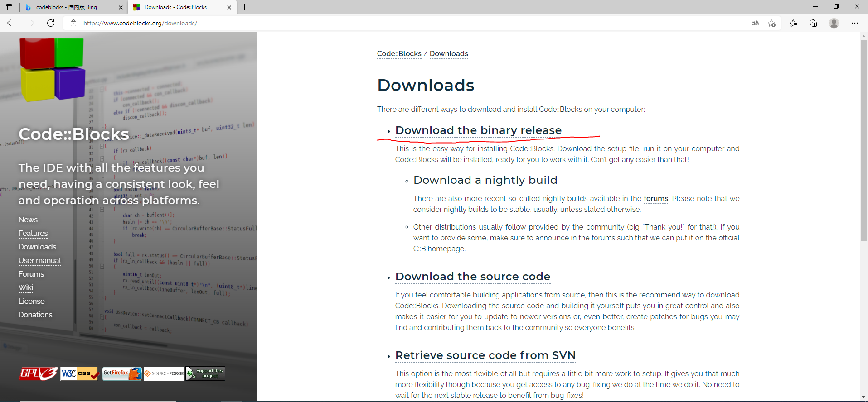This screenshot has width=868, height=402.
Task: Click the site lock icon in address bar
Action: (x=73, y=23)
